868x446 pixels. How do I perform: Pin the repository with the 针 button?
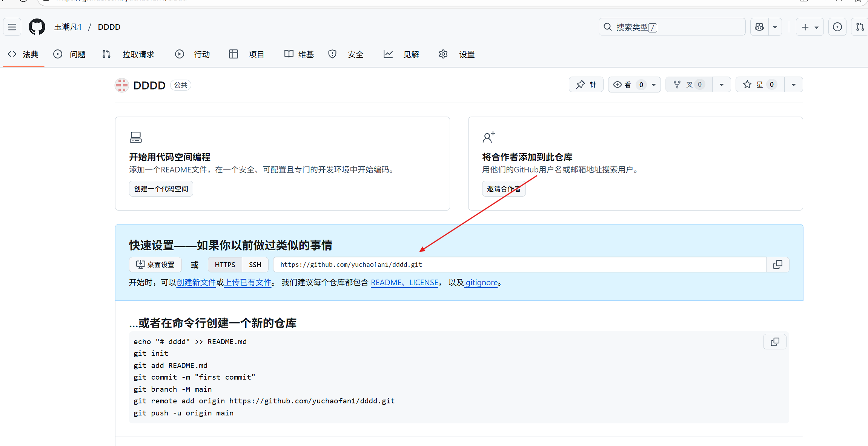click(586, 84)
